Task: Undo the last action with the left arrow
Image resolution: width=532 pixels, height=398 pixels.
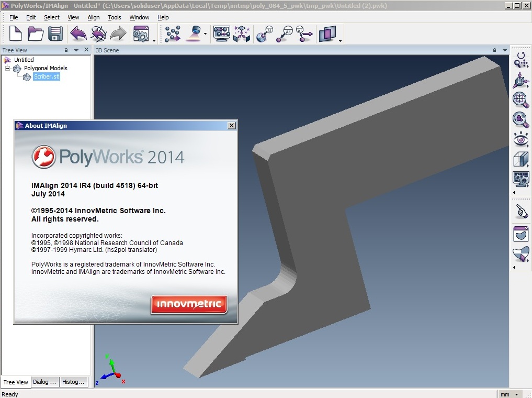Action: (x=78, y=34)
